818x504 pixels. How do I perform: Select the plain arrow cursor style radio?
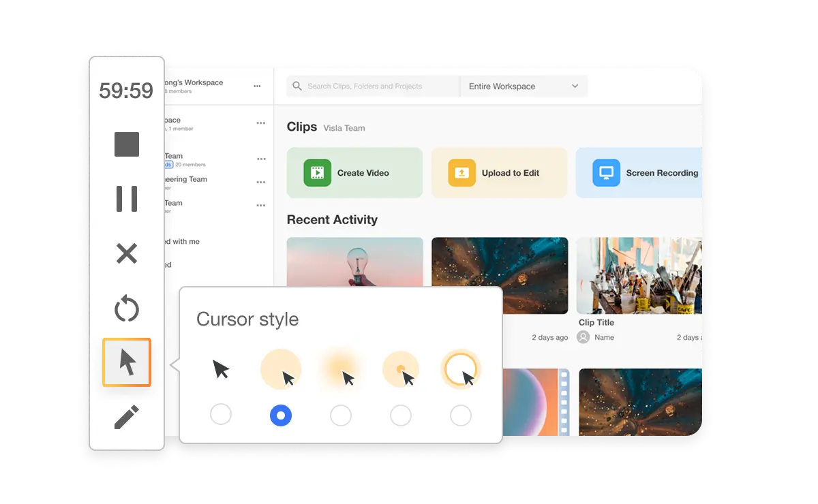(x=221, y=415)
